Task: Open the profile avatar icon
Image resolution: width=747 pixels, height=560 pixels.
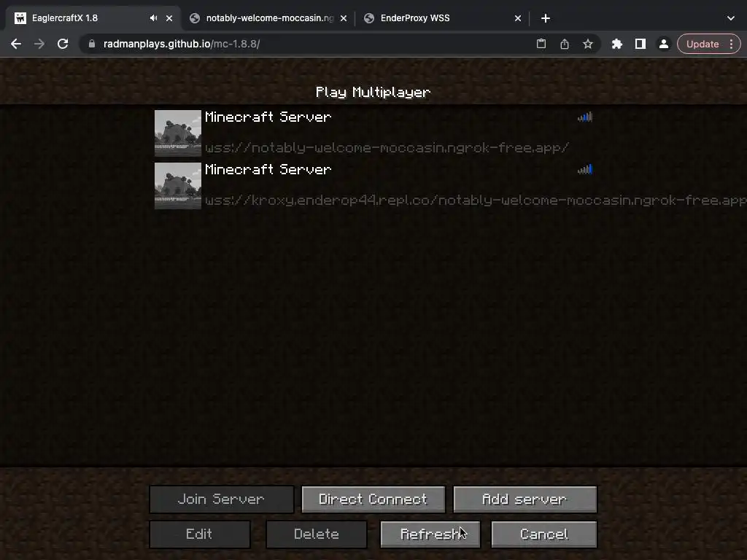Action: coord(664,44)
